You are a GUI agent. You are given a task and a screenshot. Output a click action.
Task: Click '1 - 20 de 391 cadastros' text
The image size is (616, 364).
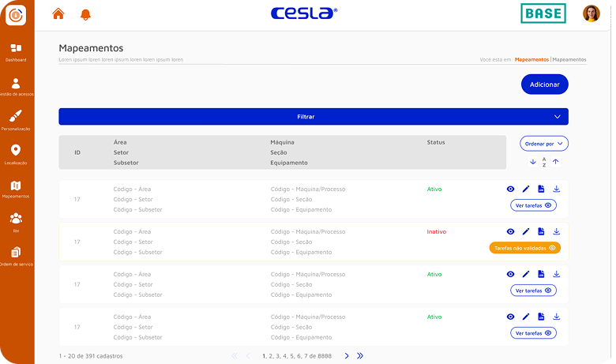(91, 356)
